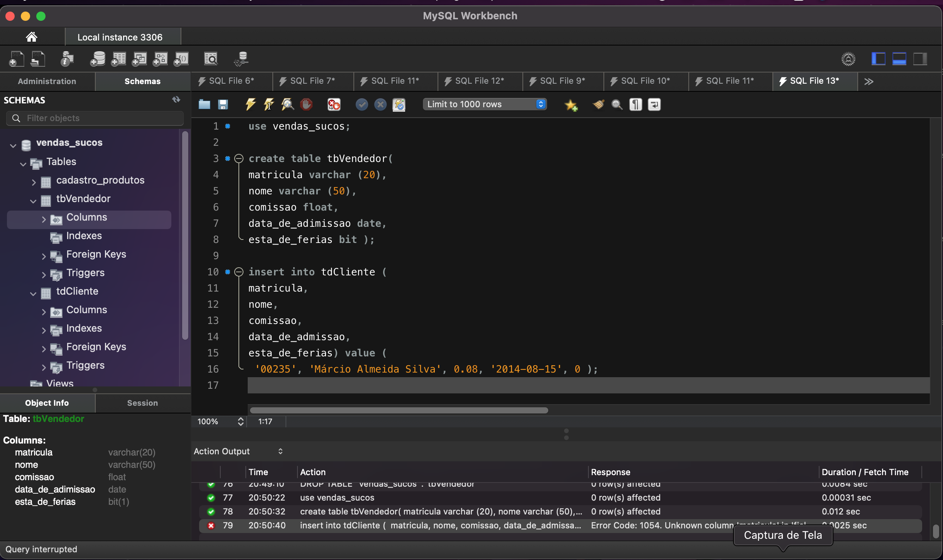943x560 pixels.
Task: Collapse create table code fold marker
Action: click(x=239, y=159)
